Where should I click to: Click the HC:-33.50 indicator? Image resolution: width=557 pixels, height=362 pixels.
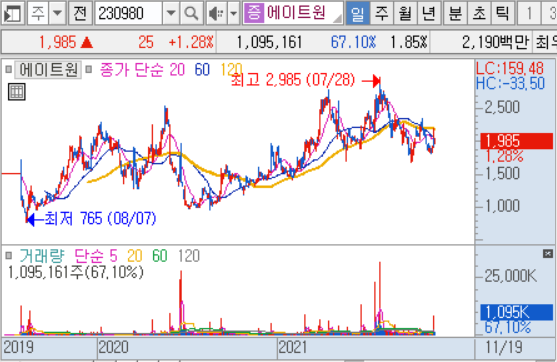click(x=510, y=83)
